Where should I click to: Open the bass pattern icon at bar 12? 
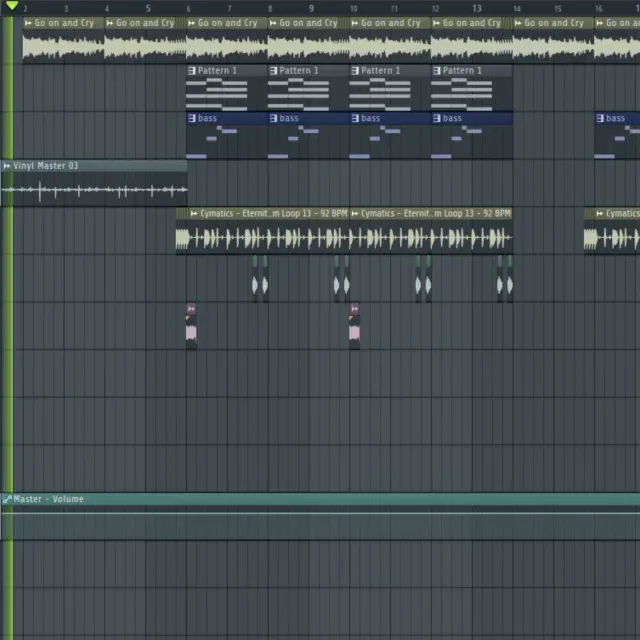point(437,118)
